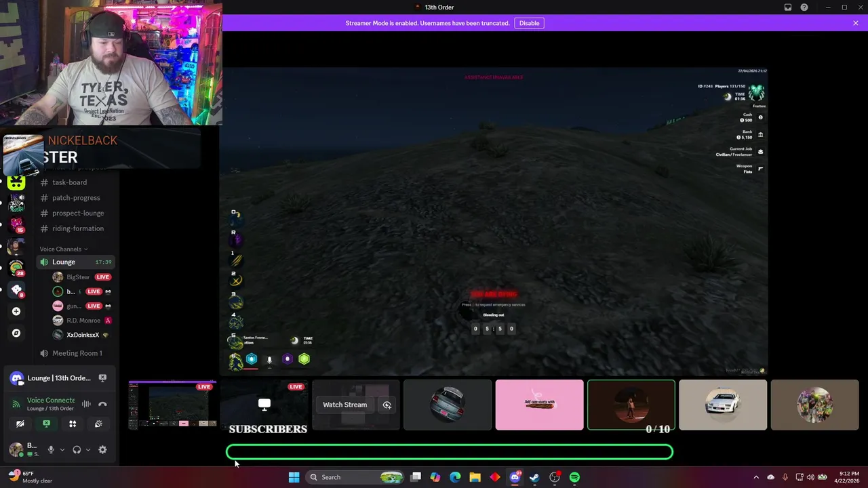
Task: Open File Explorer from the taskbar
Action: point(475,477)
